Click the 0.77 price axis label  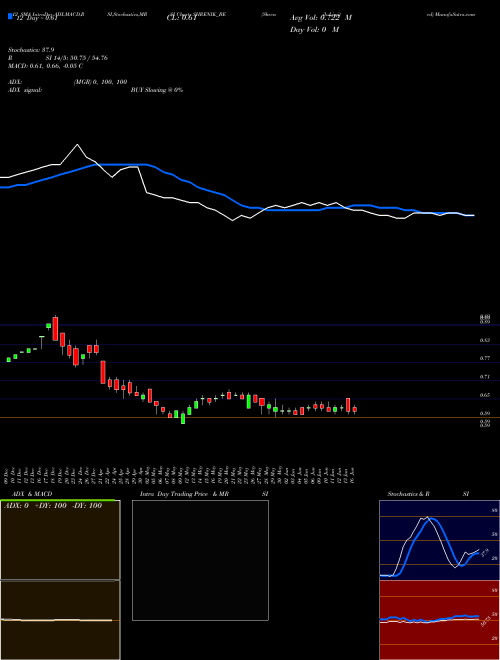pyautogui.click(x=484, y=358)
